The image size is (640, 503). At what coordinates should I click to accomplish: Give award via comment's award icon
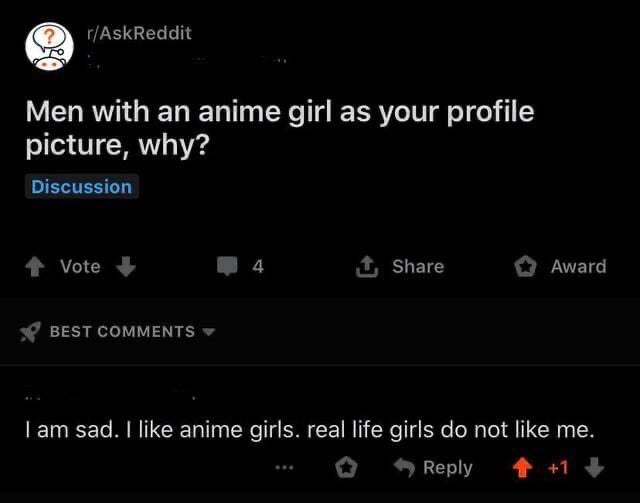346,467
